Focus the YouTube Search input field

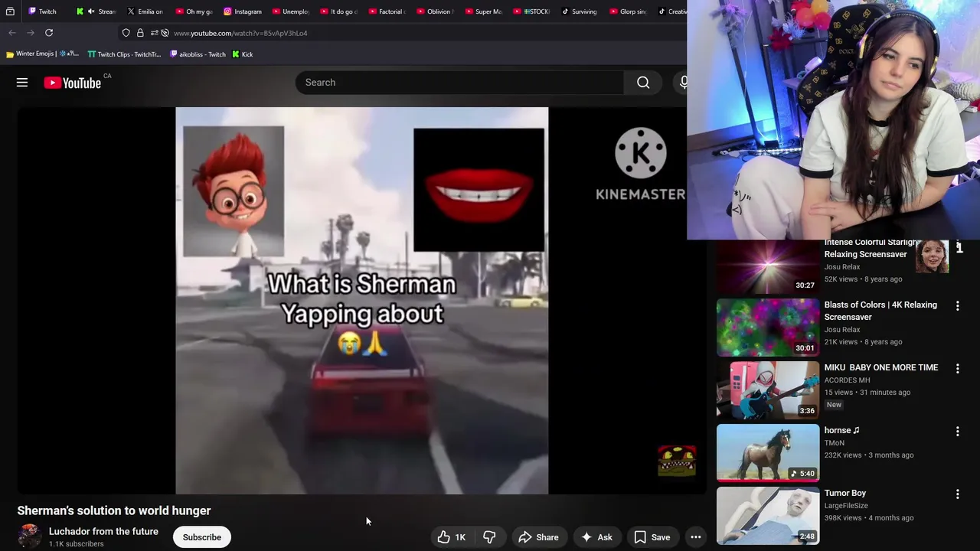(459, 83)
